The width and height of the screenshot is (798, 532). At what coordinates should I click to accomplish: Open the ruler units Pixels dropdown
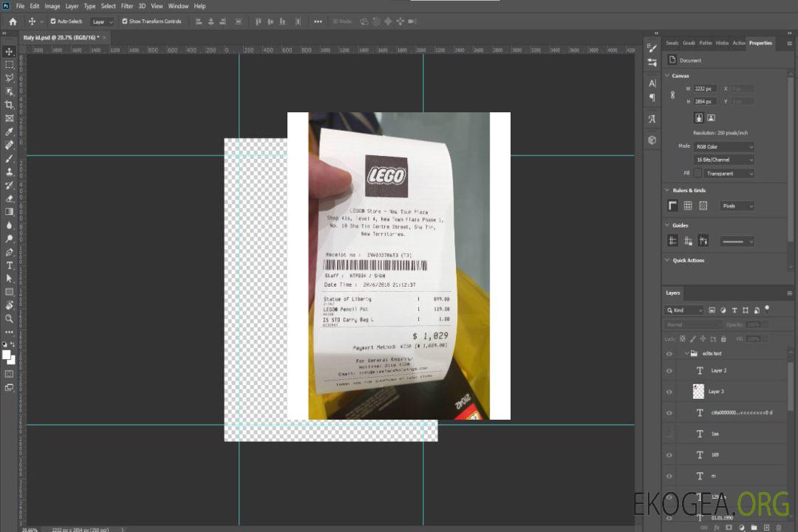(737, 205)
